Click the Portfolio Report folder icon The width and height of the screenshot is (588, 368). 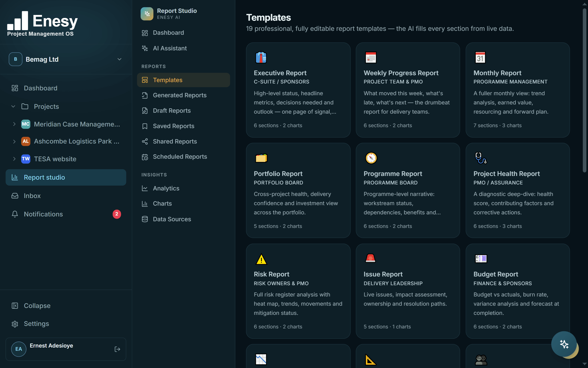[261, 158]
